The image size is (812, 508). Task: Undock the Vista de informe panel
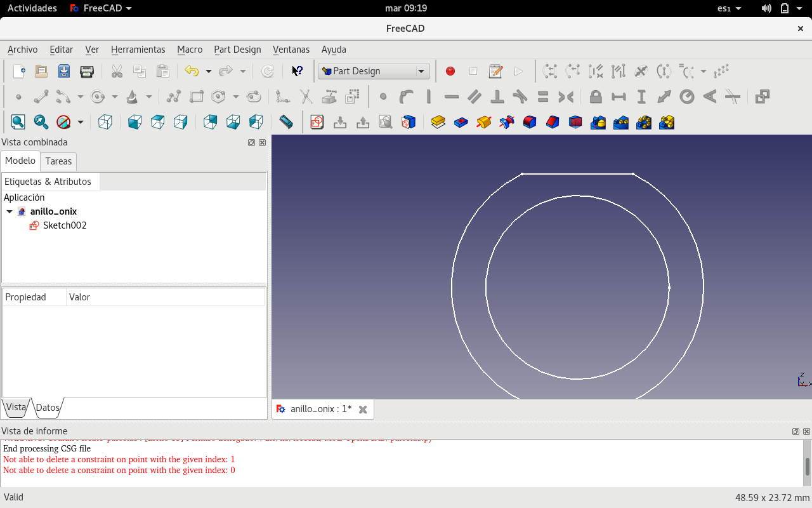796,432
